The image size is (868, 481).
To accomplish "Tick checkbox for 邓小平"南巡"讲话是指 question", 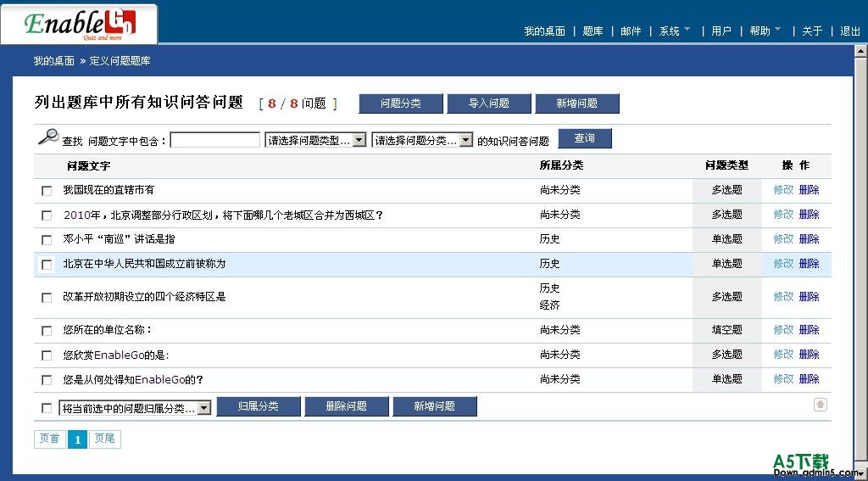I will (47, 240).
